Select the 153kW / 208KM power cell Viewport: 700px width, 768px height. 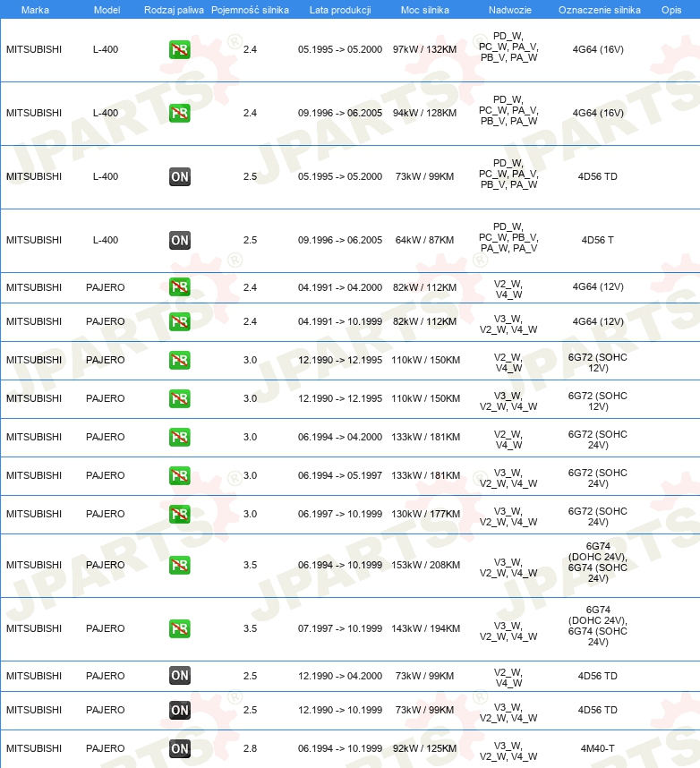tap(426, 565)
